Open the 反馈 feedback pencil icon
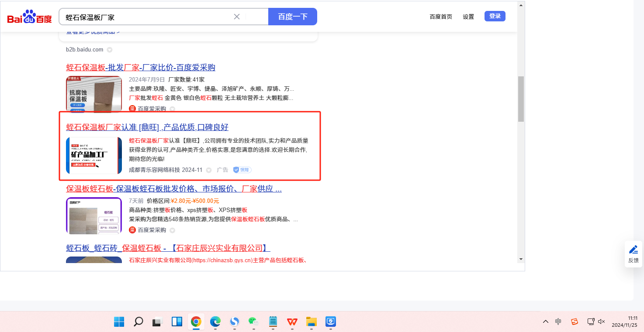The image size is (644, 332). [633, 250]
